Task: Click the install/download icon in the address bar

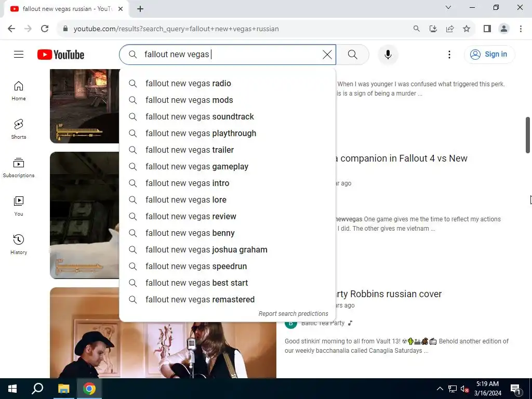Action: 433,29
